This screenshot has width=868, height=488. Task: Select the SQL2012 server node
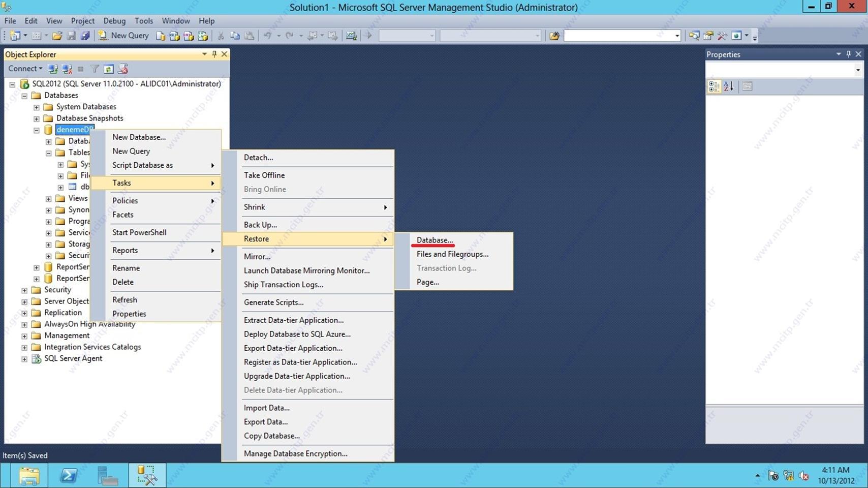point(127,84)
